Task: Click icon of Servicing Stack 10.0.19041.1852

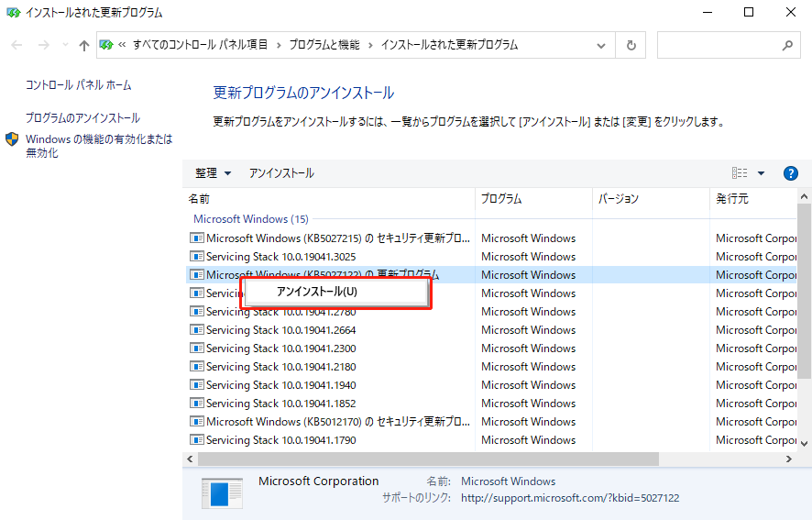Action: 197,404
